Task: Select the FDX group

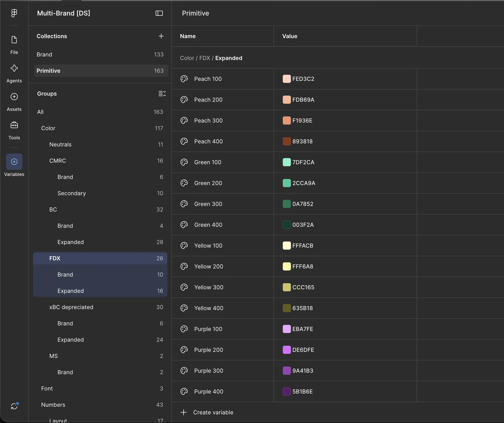Action: pyautogui.click(x=100, y=258)
